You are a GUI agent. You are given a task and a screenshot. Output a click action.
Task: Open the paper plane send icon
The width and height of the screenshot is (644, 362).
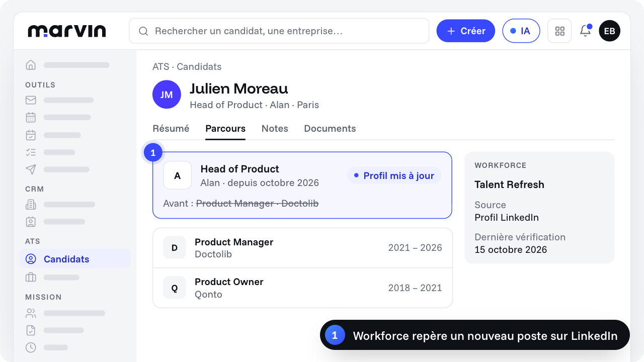click(x=31, y=169)
